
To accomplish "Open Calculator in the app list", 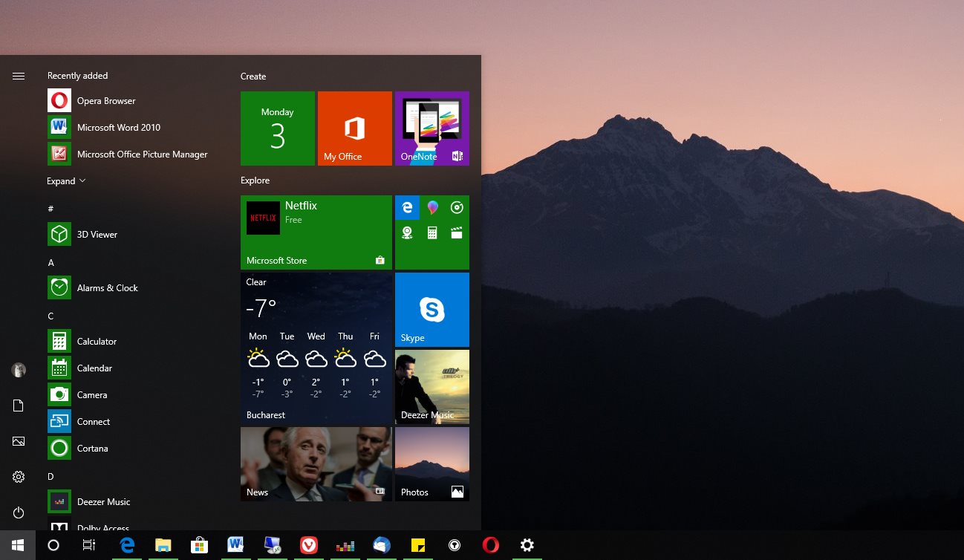I will tap(134, 342).
